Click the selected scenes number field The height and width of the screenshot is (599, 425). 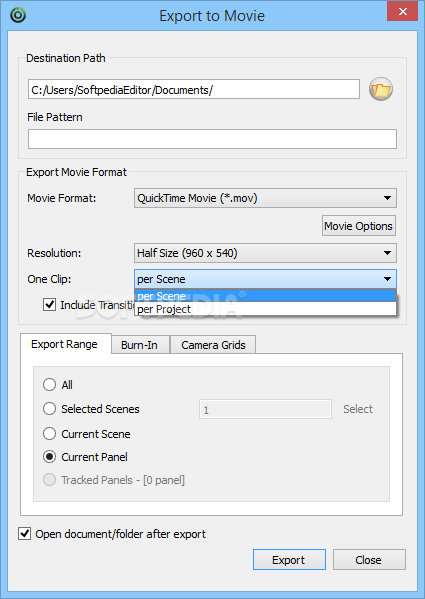click(265, 410)
